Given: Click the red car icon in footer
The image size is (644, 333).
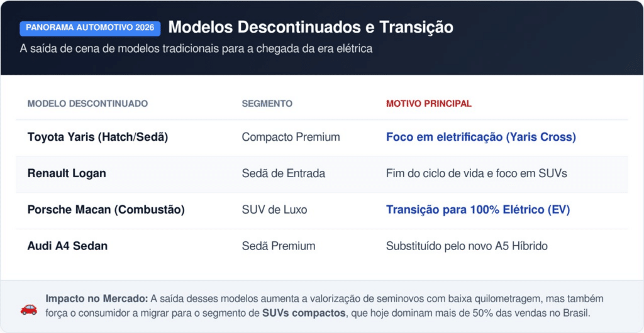Looking at the screenshot, I should tap(29, 308).
